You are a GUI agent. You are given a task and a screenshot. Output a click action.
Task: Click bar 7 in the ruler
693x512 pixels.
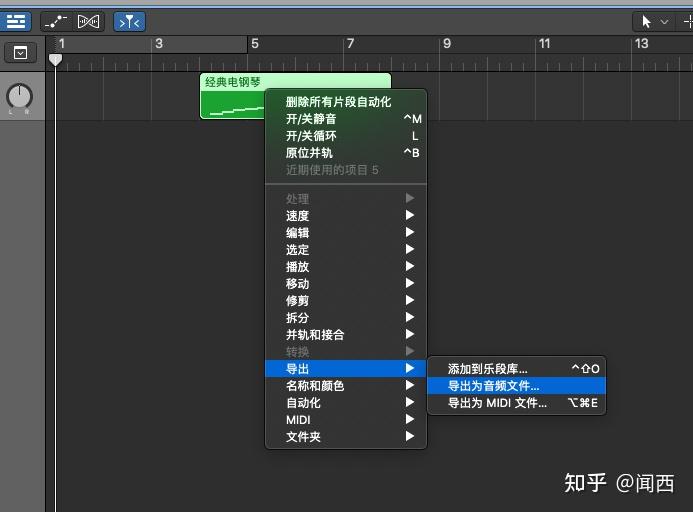[x=350, y=43]
